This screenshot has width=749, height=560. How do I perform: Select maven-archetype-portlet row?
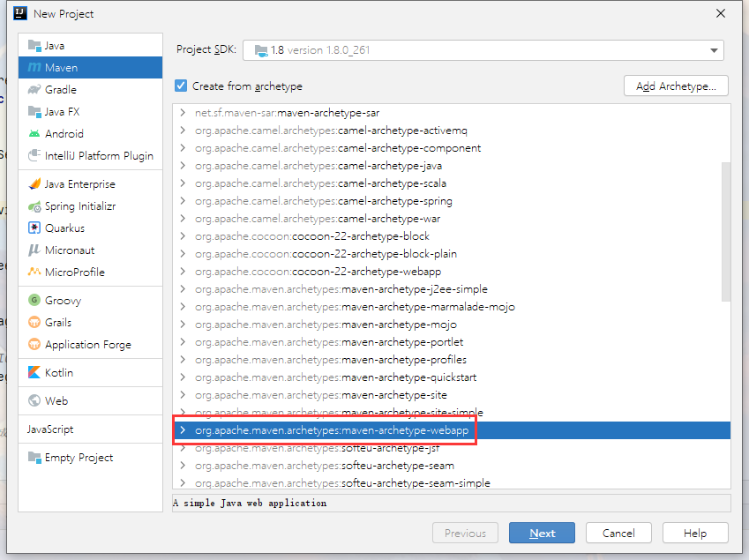point(452,342)
